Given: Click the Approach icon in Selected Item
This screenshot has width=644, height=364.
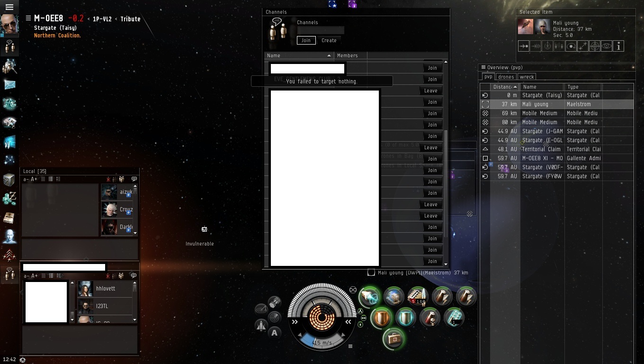Looking at the screenshot, I should 524,46.
